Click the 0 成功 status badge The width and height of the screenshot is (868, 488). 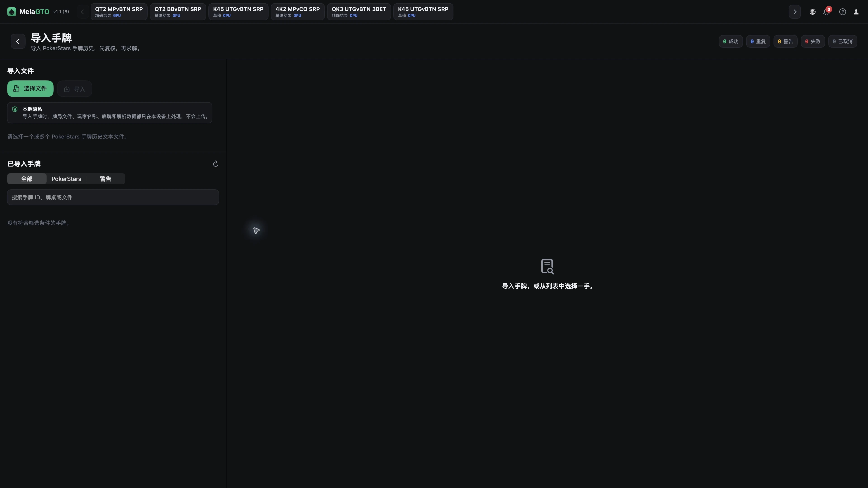click(731, 41)
